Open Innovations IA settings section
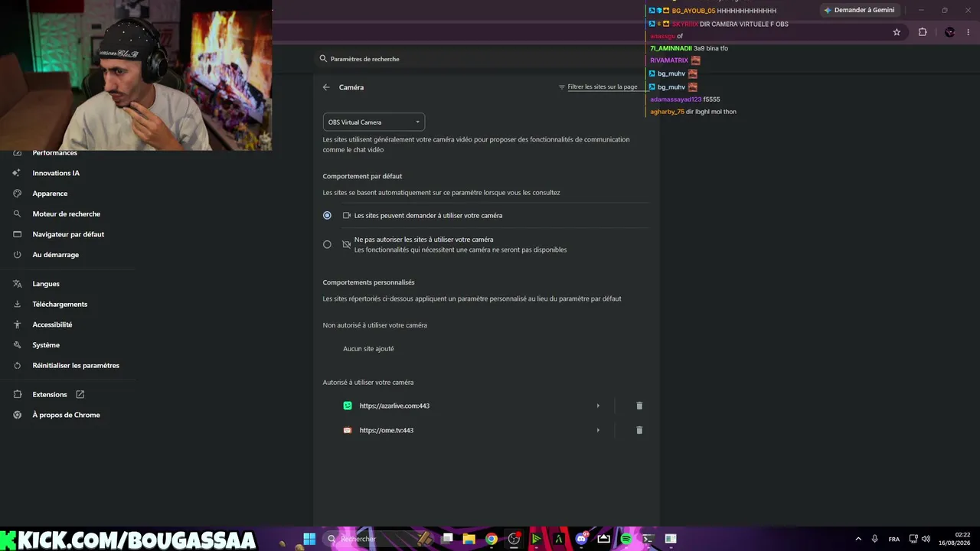Image resolution: width=980 pixels, height=551 pixels. pos(56,173)
